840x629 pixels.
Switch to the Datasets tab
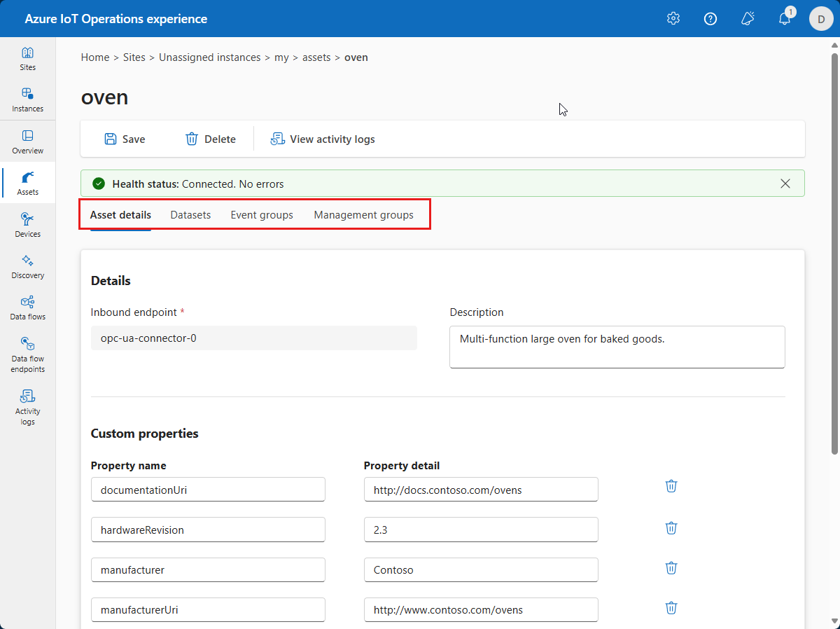tap(190, 215)
